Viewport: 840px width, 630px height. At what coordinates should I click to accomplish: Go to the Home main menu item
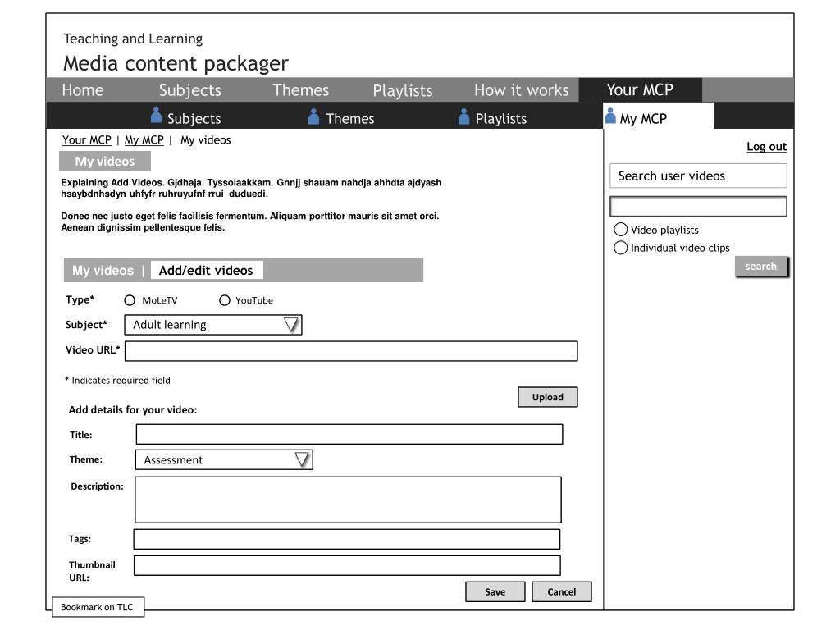point(83,90)
